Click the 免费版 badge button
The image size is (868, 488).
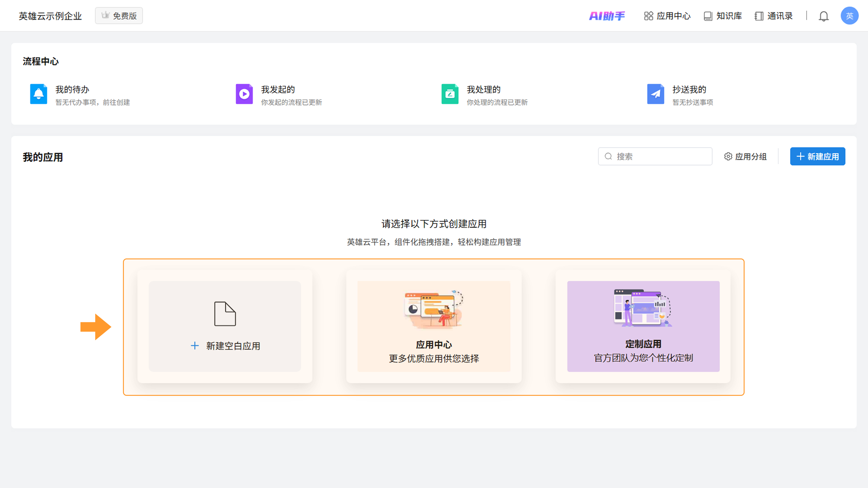[119, 16]
